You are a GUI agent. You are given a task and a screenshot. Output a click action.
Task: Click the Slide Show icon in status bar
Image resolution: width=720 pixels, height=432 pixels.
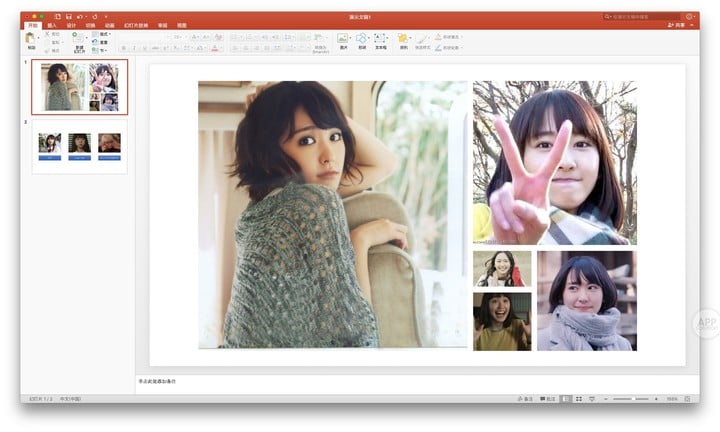(592, 399)
